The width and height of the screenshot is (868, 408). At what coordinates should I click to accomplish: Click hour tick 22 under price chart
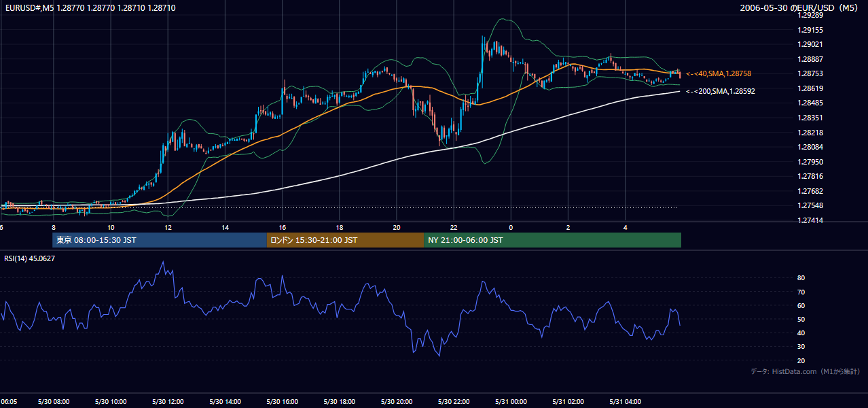coord(453,228)
